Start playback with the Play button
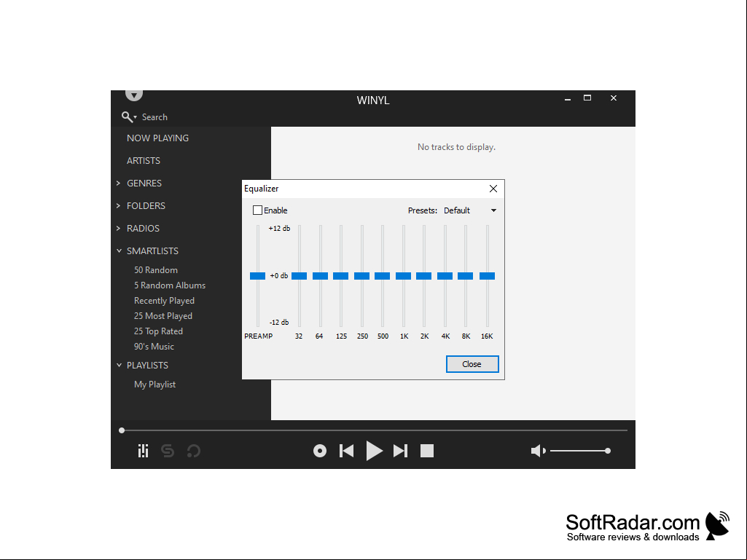The height and width of the screenshot is (560, 747). coord(374,451)
